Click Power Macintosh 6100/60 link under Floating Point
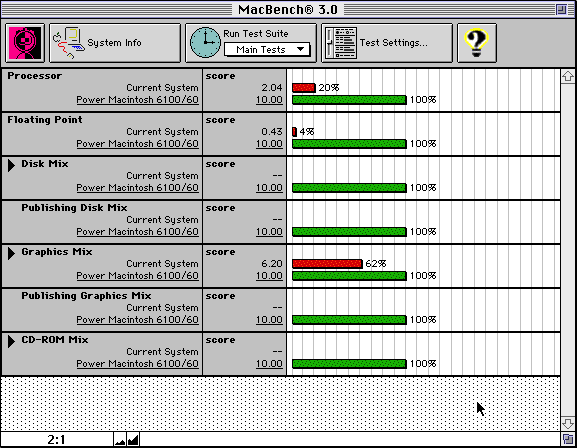This screenshot has height=448, width=577. coord(137,144)
